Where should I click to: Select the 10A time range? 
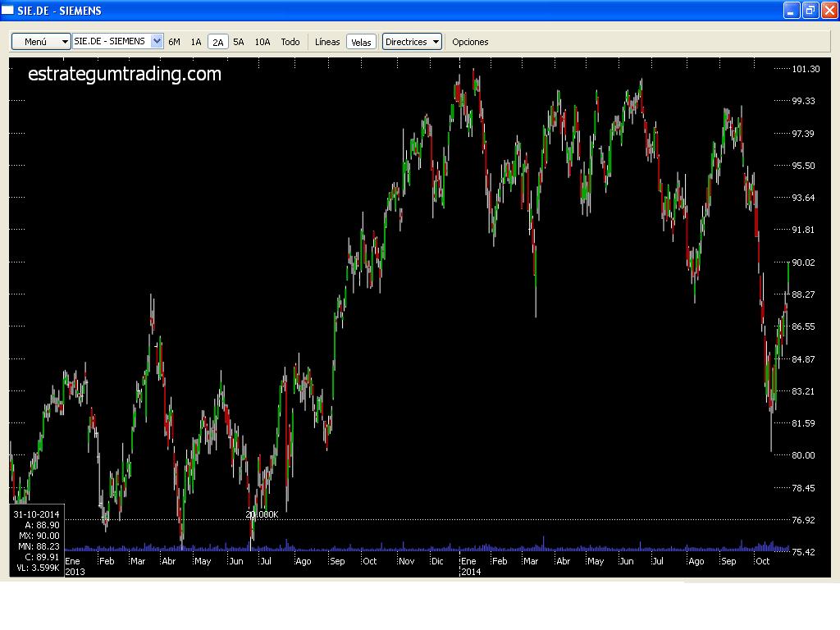(x=262, y=42)
